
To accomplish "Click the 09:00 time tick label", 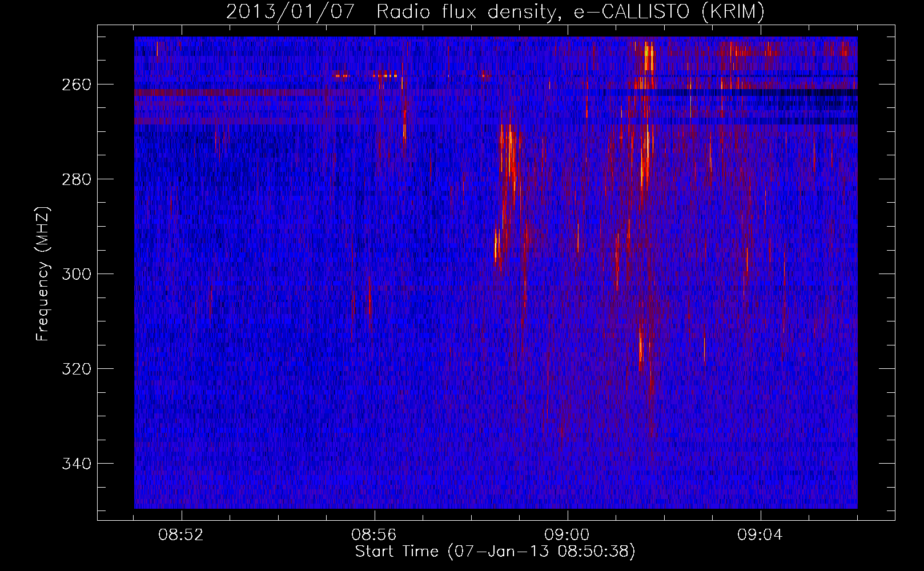I will coord(567,535).
